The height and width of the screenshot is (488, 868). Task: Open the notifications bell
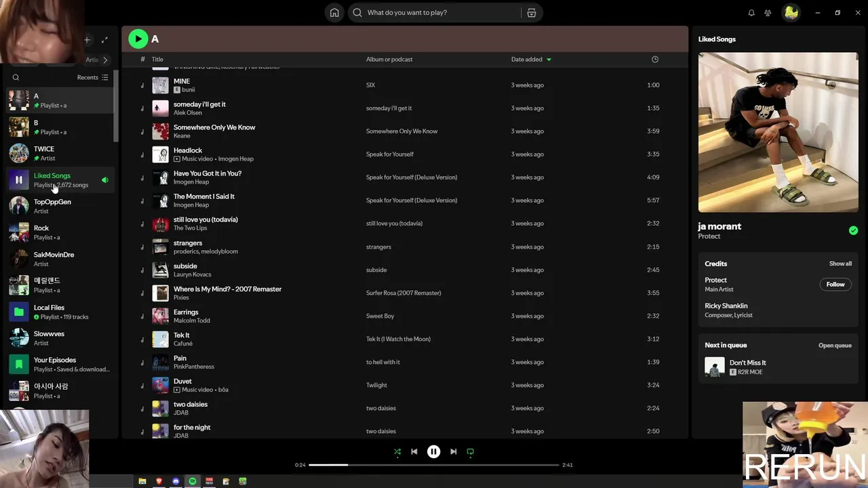751,13
